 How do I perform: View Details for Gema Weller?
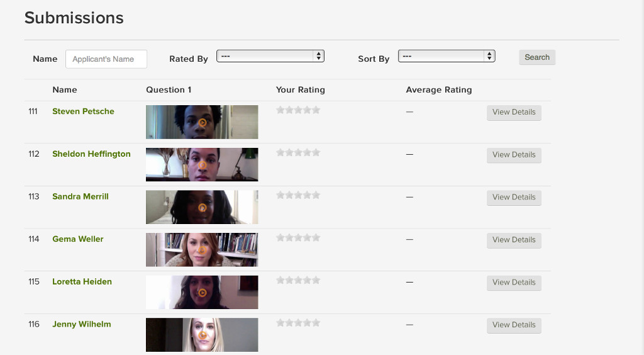(x=514, y=240)
